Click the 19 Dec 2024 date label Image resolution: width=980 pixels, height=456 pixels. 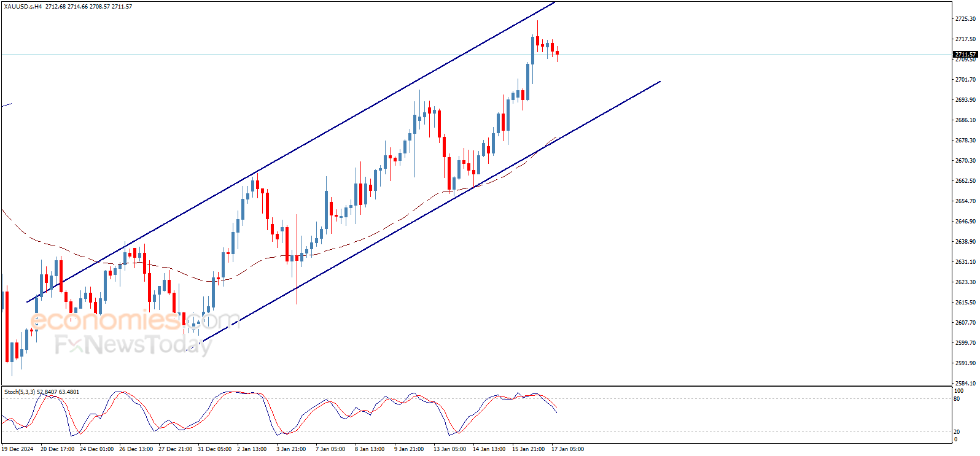point(17,449)
